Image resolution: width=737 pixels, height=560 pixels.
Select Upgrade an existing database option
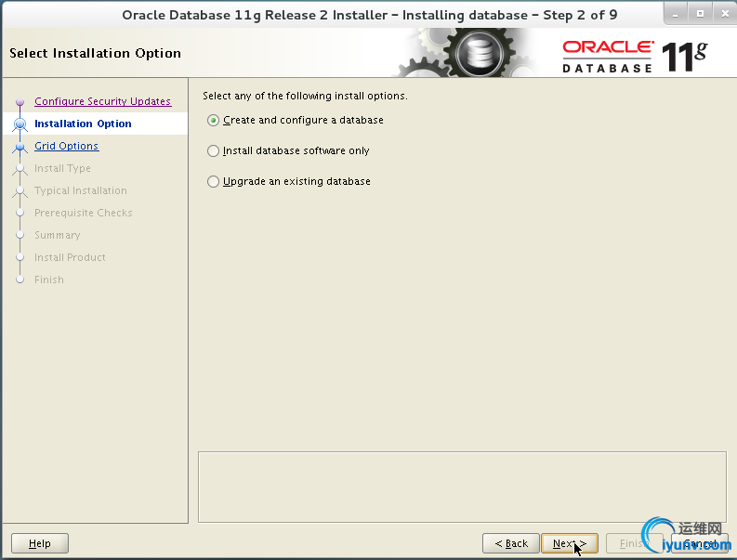(x=289, y=181)
